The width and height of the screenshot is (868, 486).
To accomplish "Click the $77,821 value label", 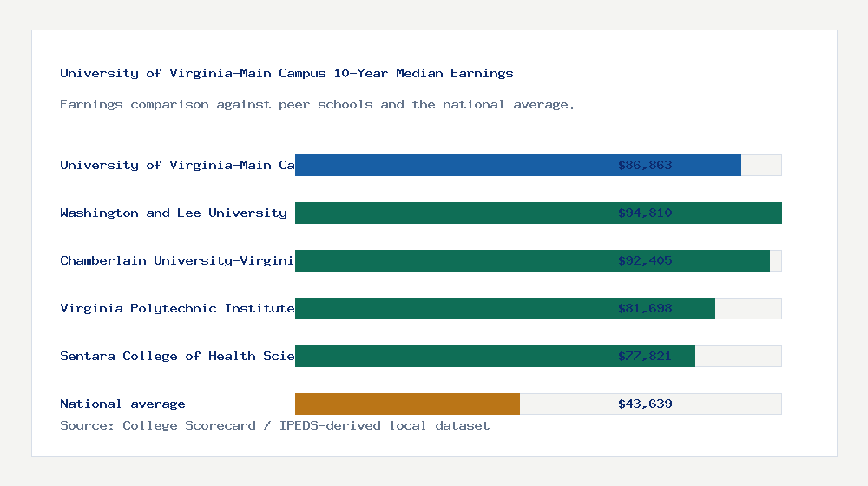I will click(x=645, y=356).
